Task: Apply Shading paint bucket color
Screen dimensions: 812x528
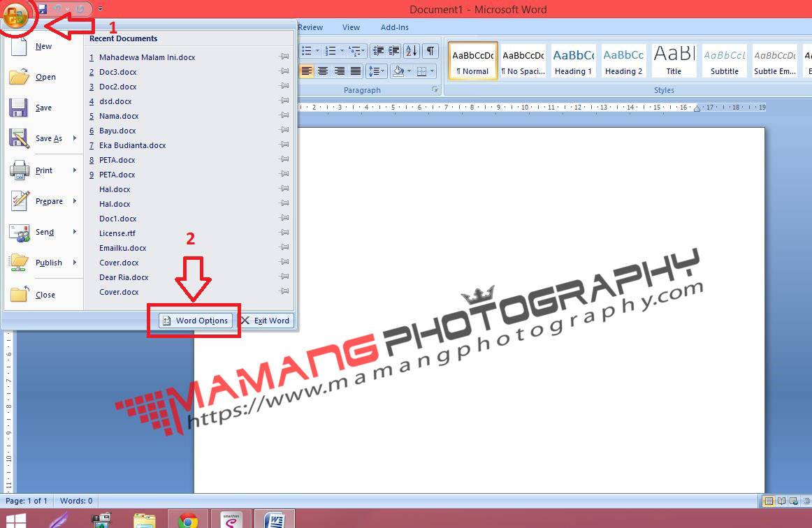Action: click(x=398, y=71)
